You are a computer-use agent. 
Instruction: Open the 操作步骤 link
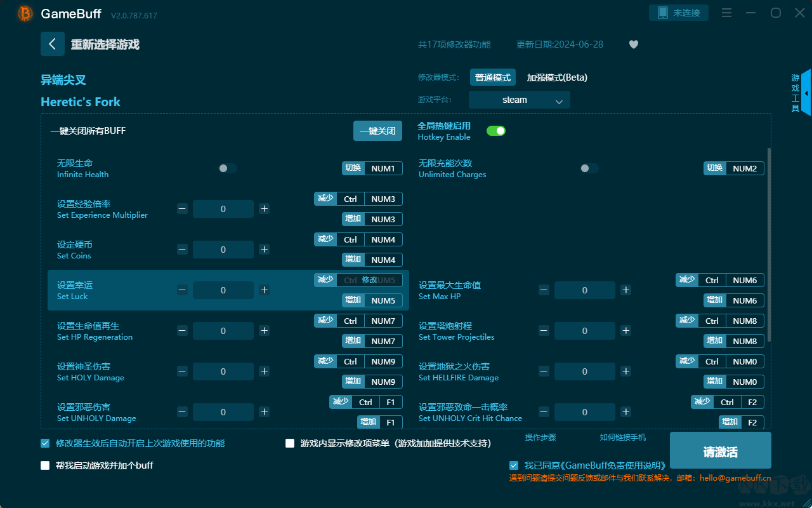coord(540,438)
